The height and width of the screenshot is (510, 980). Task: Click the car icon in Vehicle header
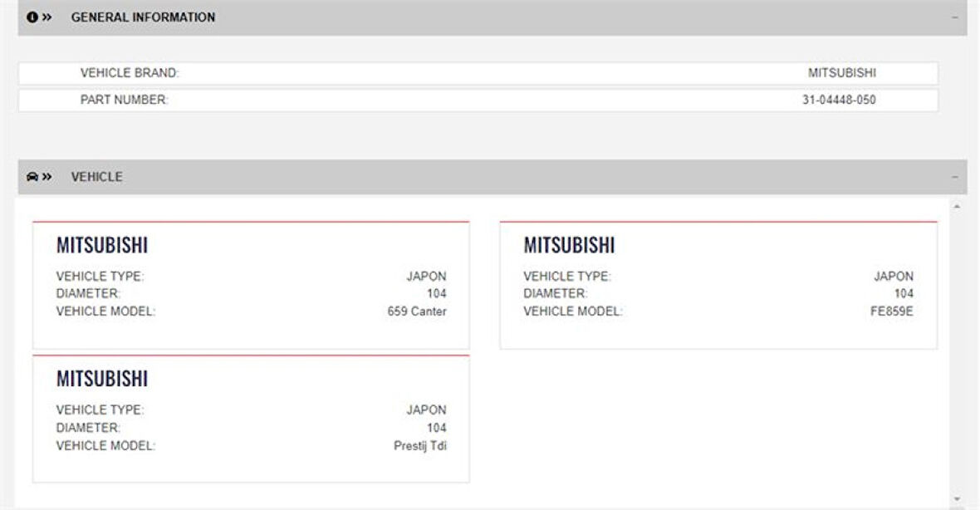coord(32,177)
